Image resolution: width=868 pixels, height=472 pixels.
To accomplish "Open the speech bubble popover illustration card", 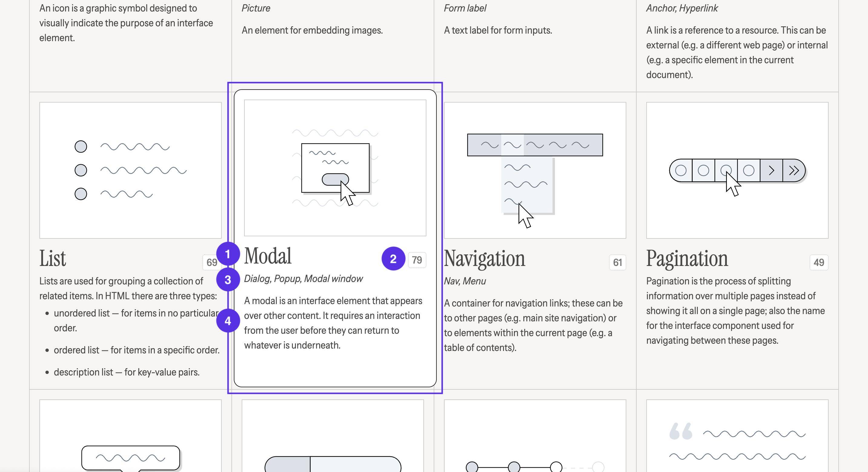I will click(131, 436).
